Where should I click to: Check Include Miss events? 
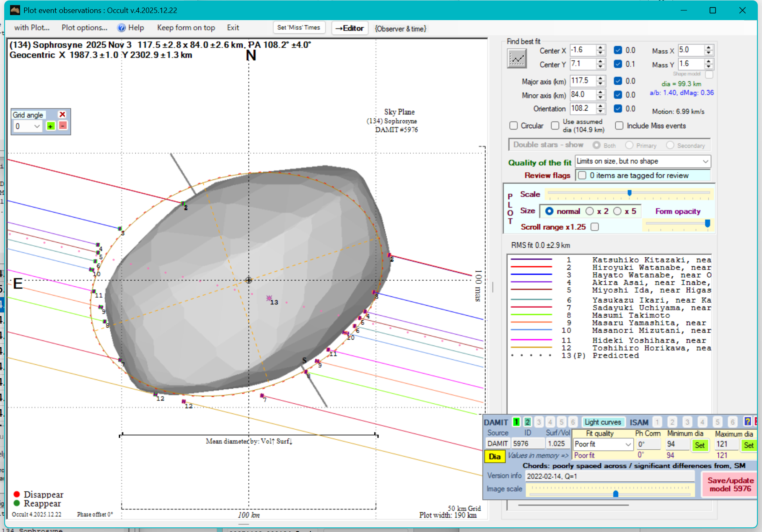point(619,126)
